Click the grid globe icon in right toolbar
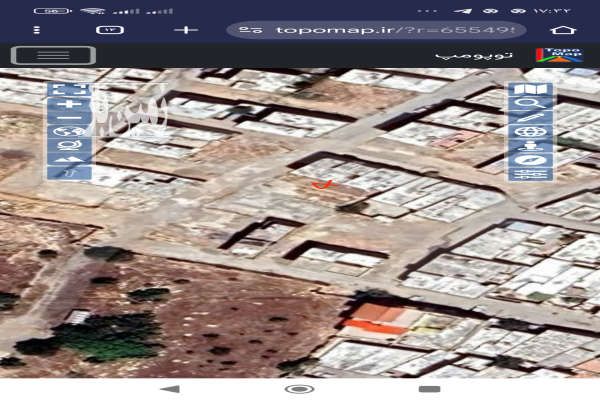Image resolution: width=600 pixels, height=400 pixels. (530, 132)
